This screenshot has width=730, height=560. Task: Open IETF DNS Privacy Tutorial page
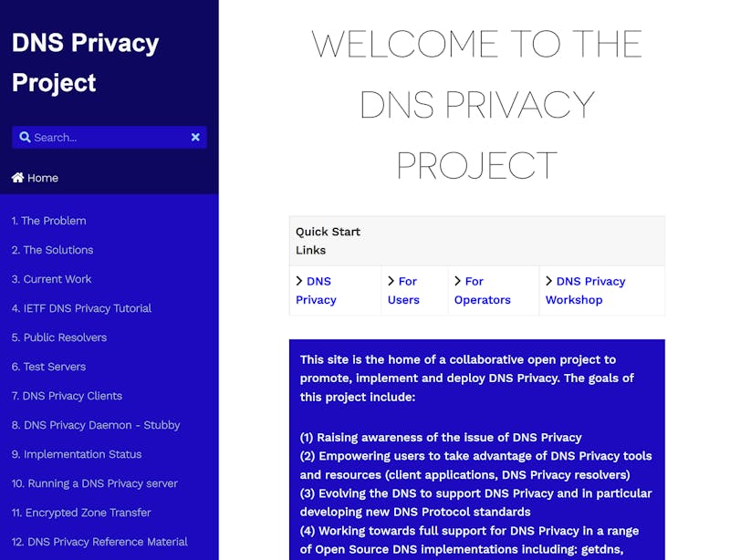pos(81,308)
